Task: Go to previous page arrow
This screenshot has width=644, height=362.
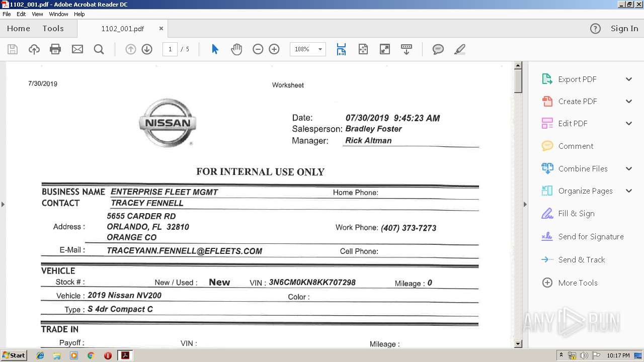Action: coord(131,49)
